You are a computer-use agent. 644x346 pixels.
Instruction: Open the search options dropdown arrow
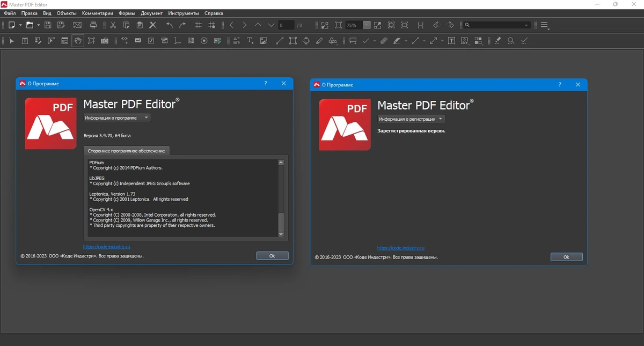[x=526, y=25]
